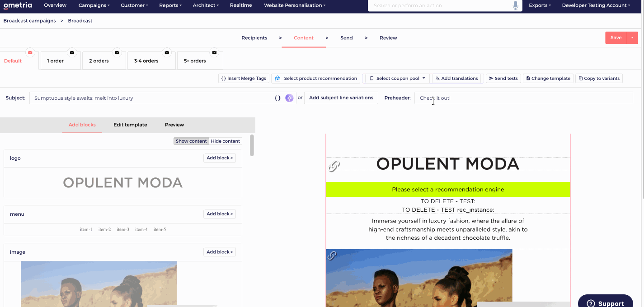Click the envelope badge on 2 orders tab

[x=117, y=52]
